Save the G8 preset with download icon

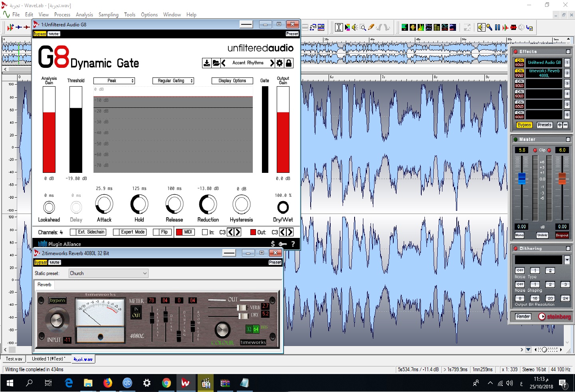click(207, 63)
